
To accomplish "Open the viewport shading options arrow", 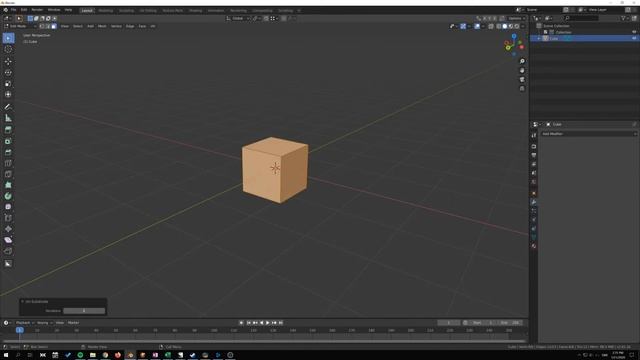I will [x=523, y=26].
